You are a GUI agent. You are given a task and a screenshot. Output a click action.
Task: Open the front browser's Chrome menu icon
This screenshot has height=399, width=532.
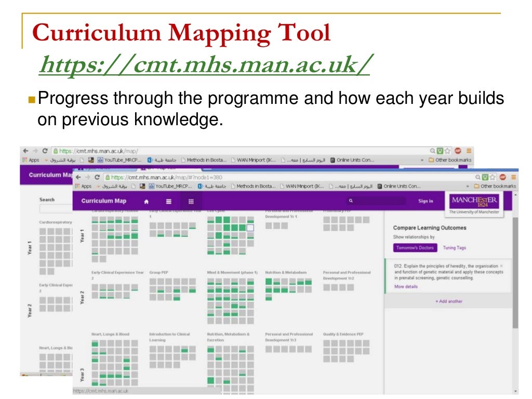click(513, 177)
